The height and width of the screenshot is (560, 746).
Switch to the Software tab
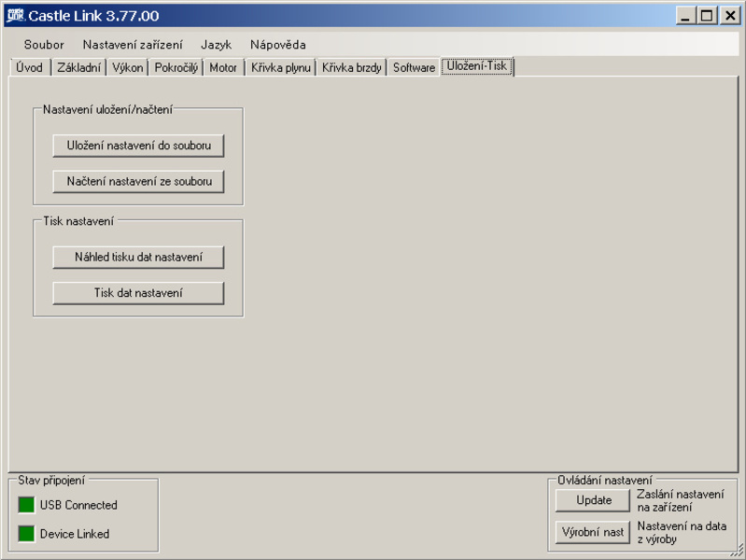click(x=414, y=67)
